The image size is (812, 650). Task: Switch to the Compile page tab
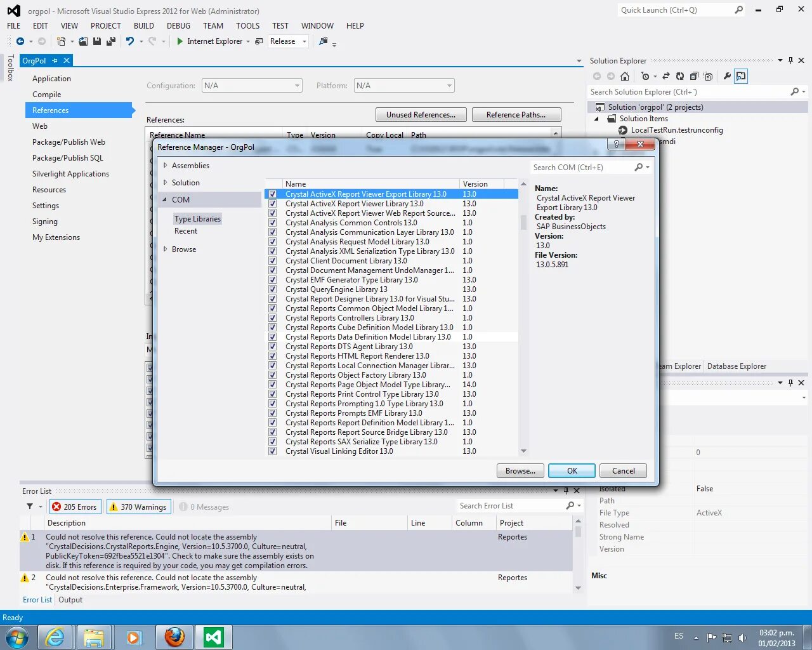(x=47, y=95)
